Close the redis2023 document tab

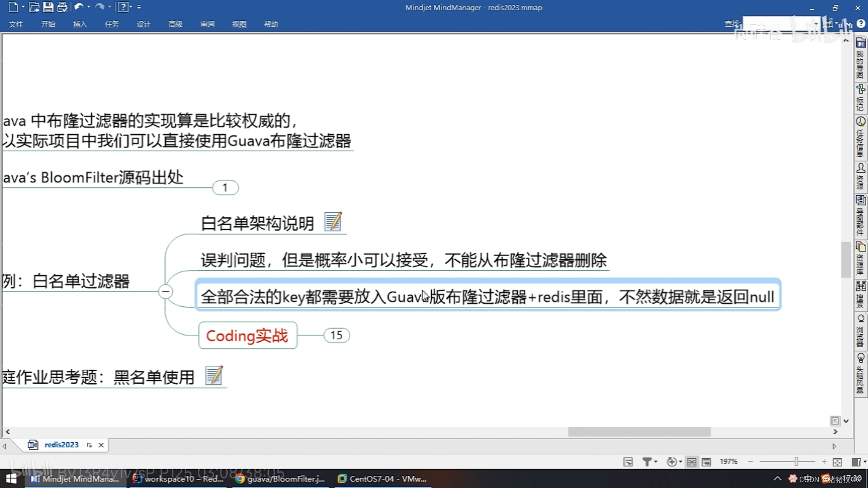101,445
